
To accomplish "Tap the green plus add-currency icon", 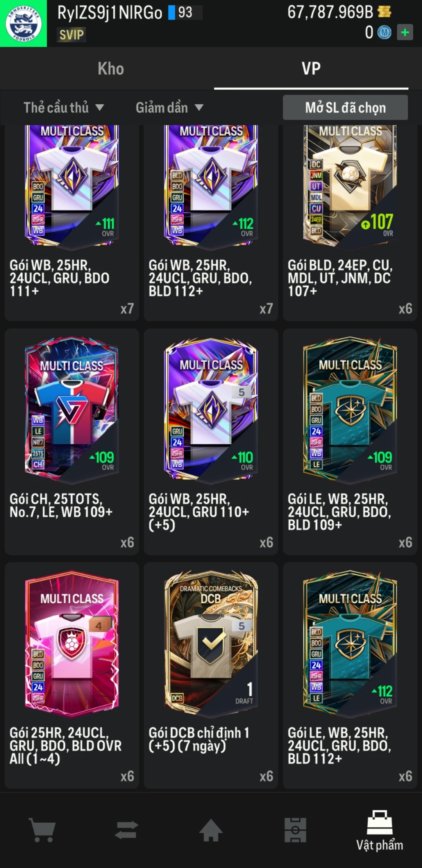I will click(405, 32).
